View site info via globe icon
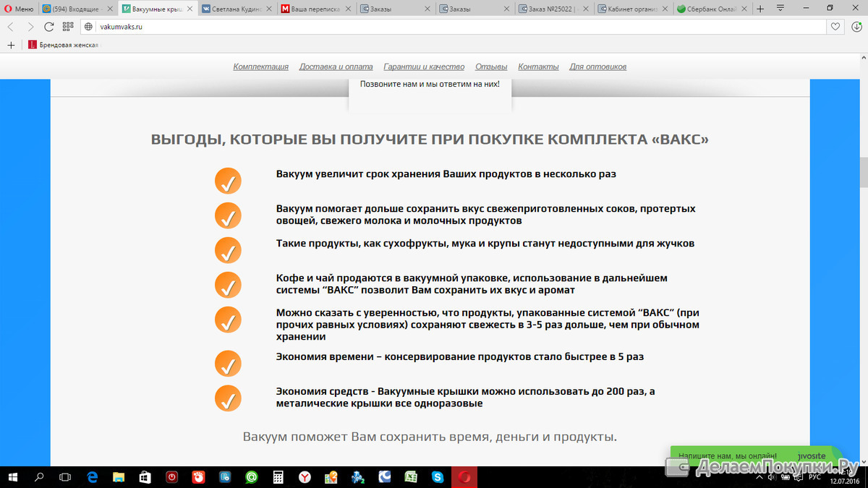Viewport: 868px width, 488px height. click(x=89, y=27)
